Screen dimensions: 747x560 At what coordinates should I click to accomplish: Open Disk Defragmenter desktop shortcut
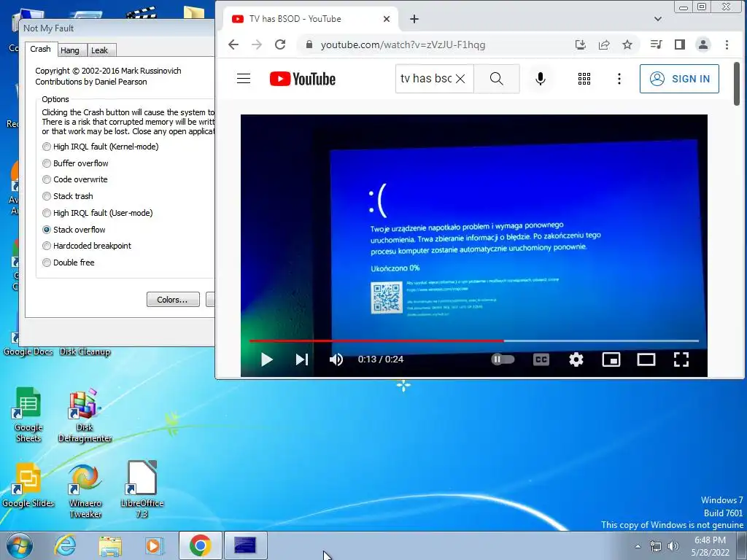(x=85, y=415)
